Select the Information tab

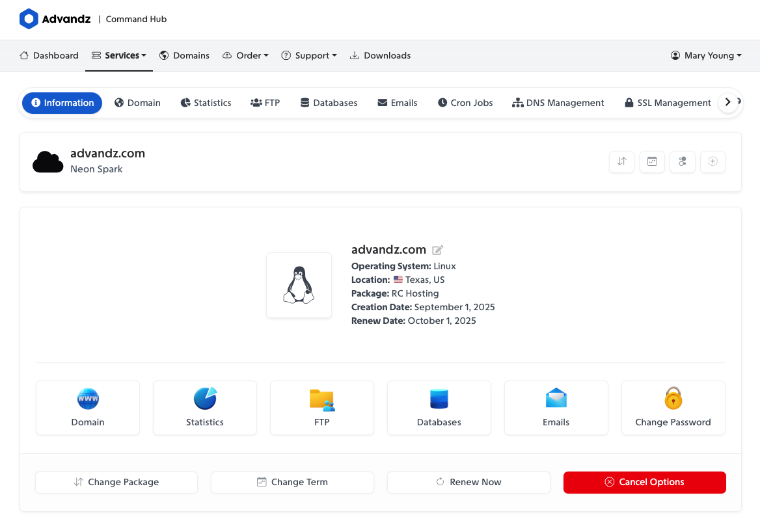click(62, 103)
